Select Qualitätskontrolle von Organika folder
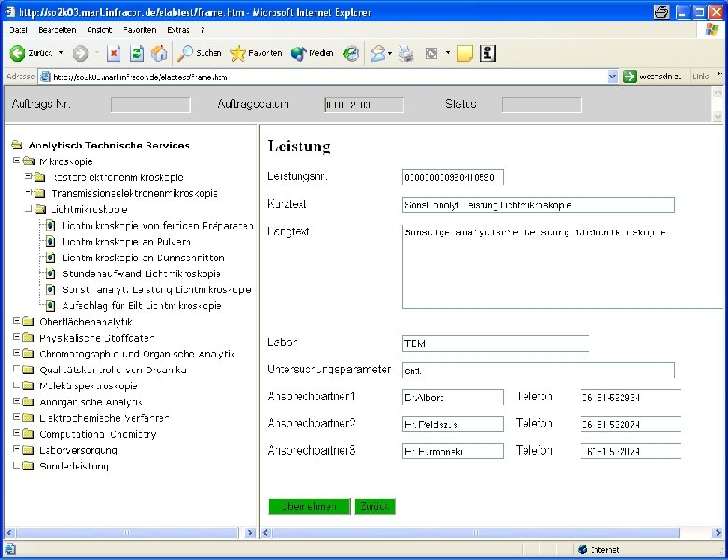This screenshot has height=560, width=728. pos(113,371)
